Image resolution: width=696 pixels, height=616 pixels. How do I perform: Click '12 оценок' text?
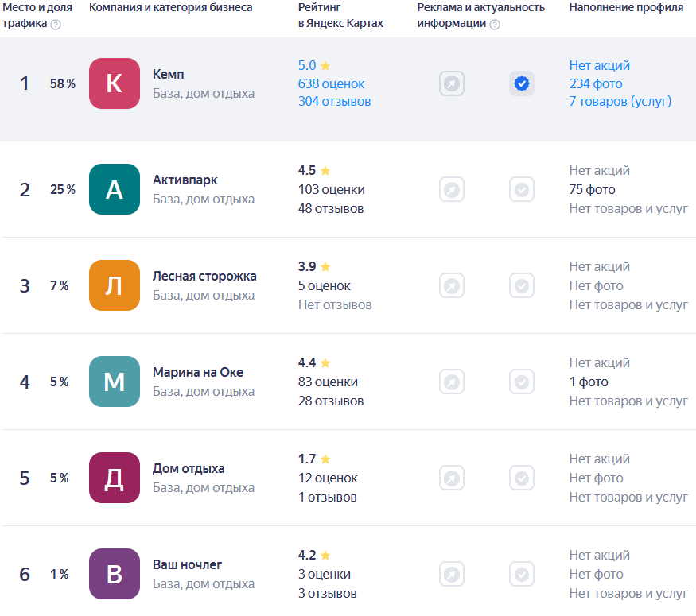(328, 478)
